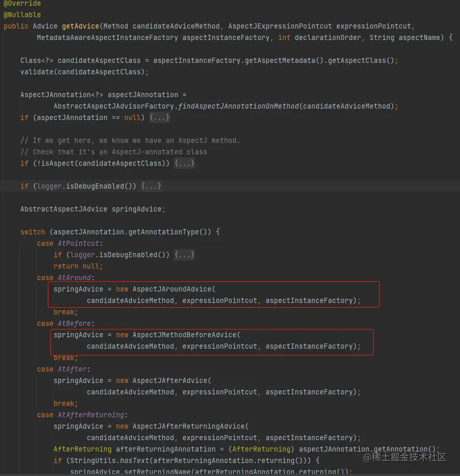This screenshot has width=460, height=476.
Task: Expand folded block after !isAspect(candidateAspectClass) check
Action: [x=185, y=163]
